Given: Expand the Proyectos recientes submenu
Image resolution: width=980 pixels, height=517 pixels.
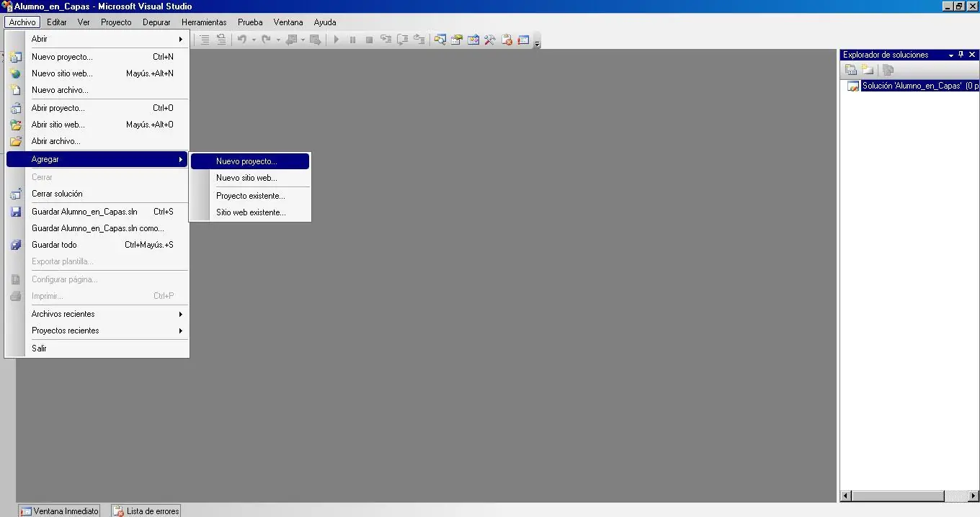Looking at the screenshot, I should point(97,331).
